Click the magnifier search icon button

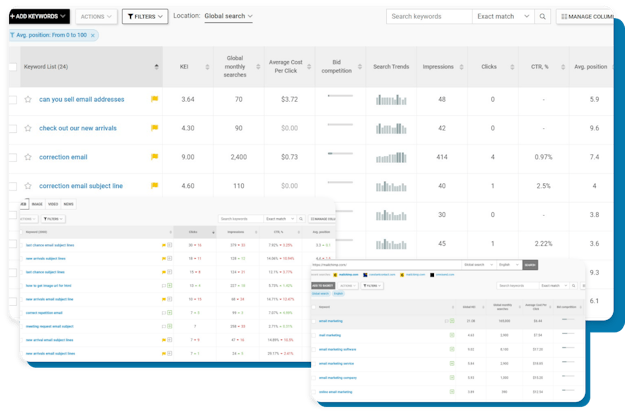pos(543,17)
